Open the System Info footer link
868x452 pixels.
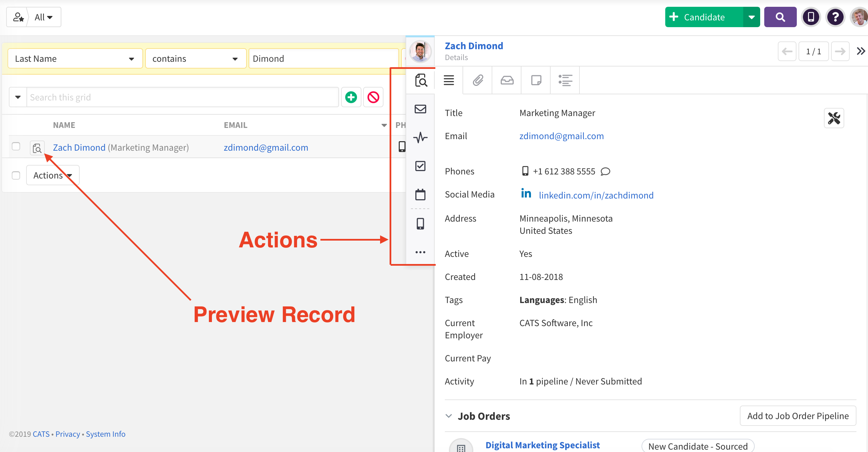pos(105,434)
